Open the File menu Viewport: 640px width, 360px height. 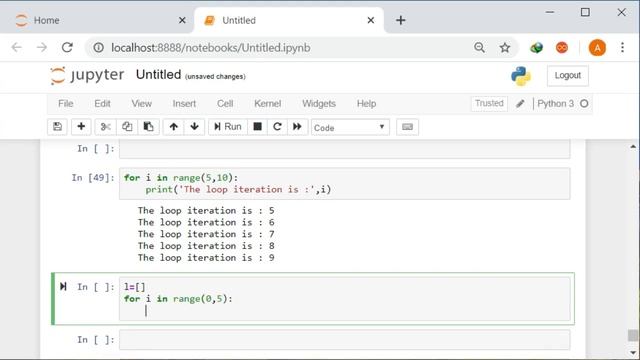[x=66, y=104]
